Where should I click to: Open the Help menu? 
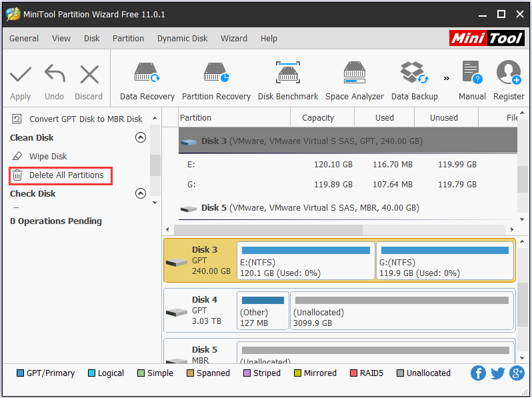[269, 39]
